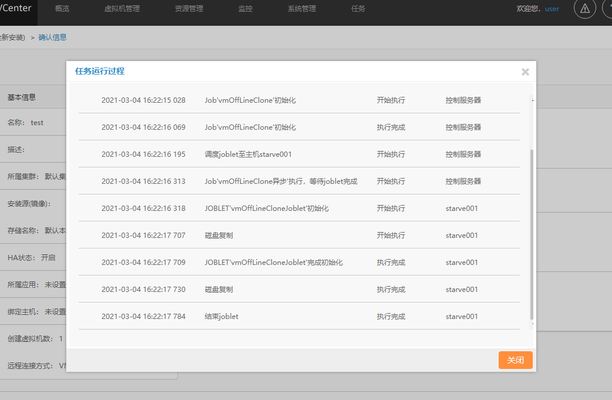
Task: Click 基本信息 section header
Action: [21, 97]
